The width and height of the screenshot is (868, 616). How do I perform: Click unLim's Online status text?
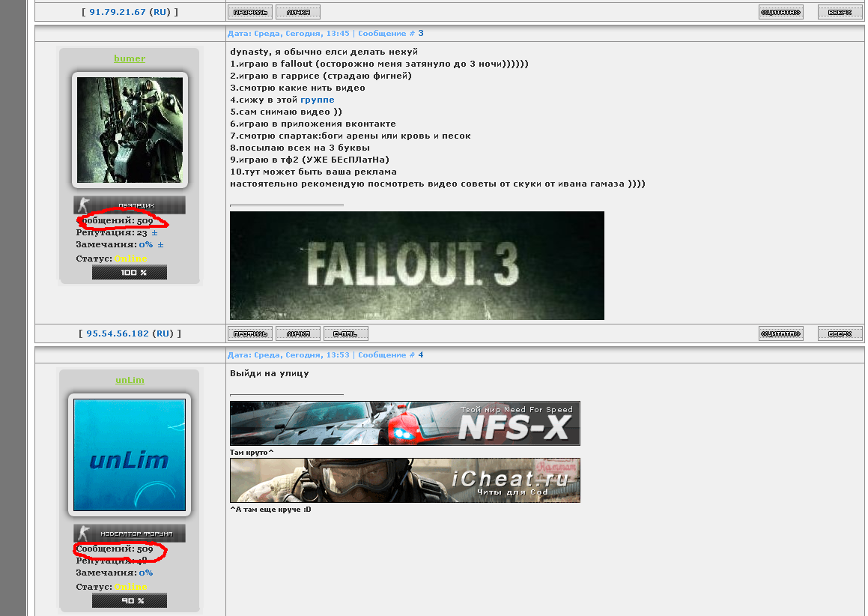tap(130, 587)
